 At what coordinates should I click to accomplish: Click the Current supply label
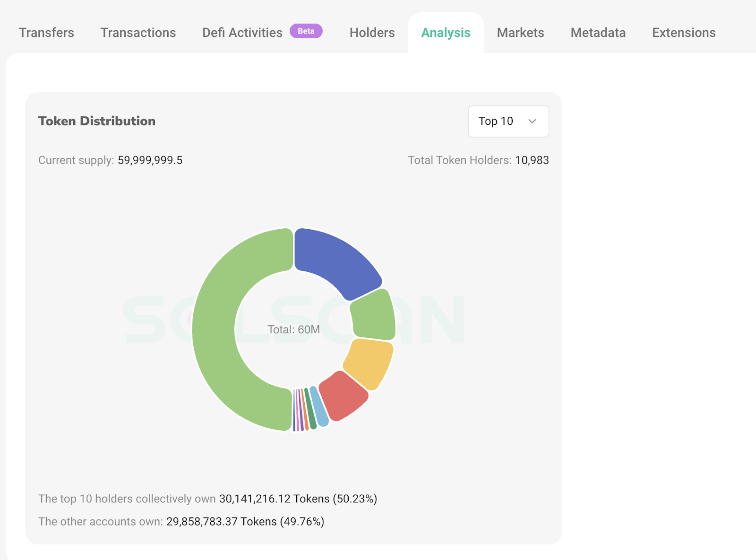(76, 160)
